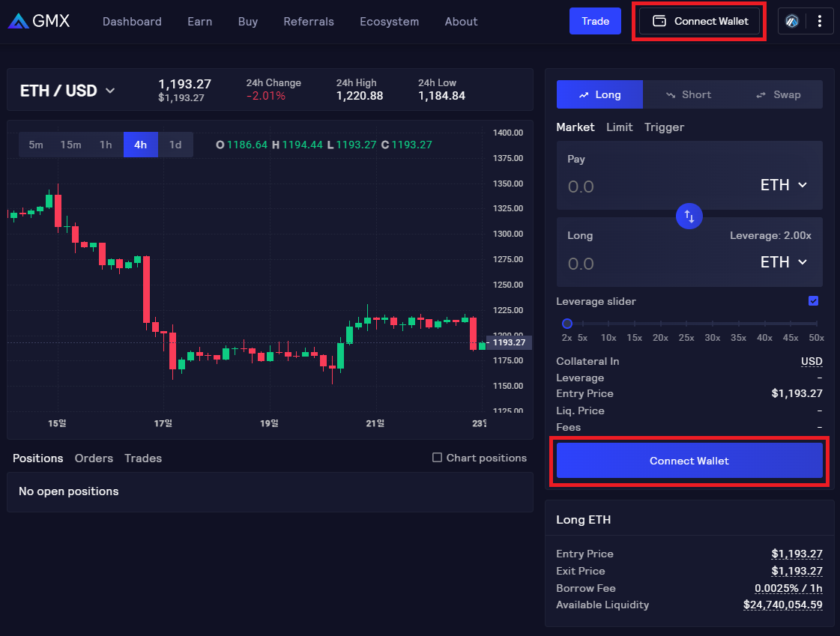Click the swap direction arrows button

tap(689, 216)
